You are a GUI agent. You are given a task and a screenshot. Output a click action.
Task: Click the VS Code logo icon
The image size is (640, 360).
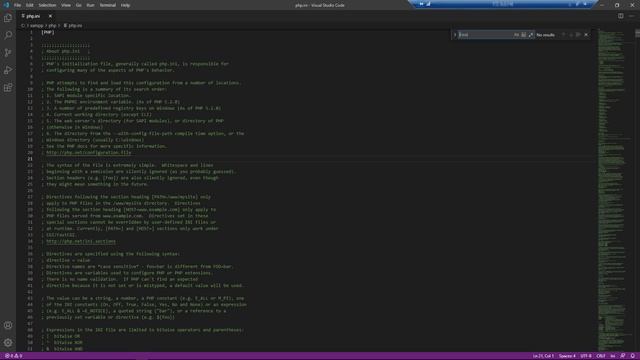[x=6, y=5]
